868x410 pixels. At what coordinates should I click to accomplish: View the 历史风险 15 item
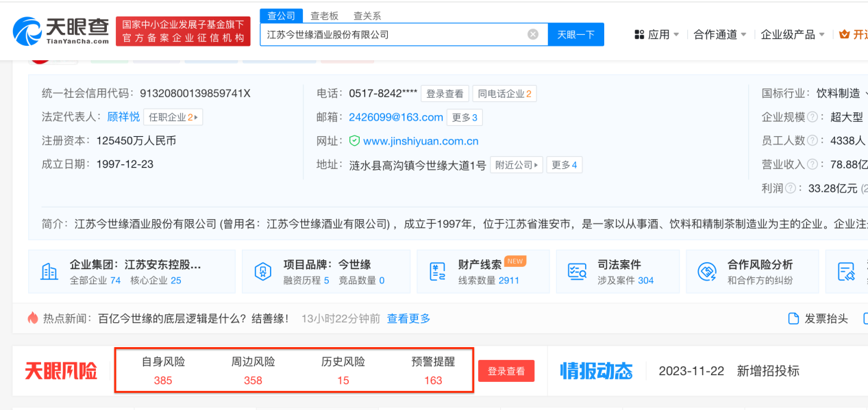pos(343,370)
